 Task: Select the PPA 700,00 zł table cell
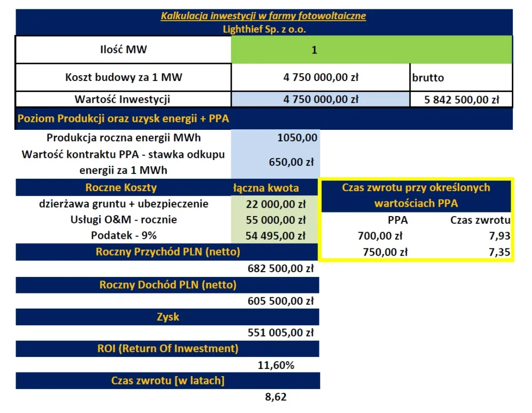tap(380, 235)
